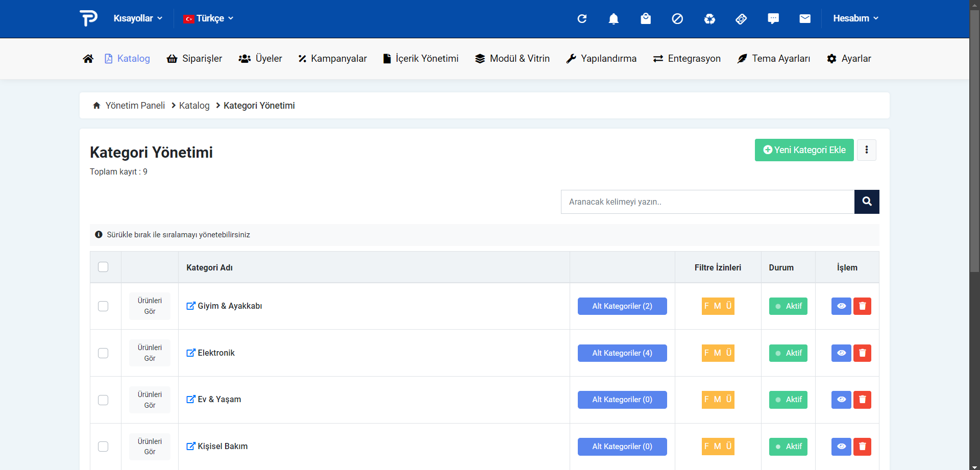The image size is (980, 470).
Task: Expand the Kısayollar dropdown
Action: coord(138,18)
